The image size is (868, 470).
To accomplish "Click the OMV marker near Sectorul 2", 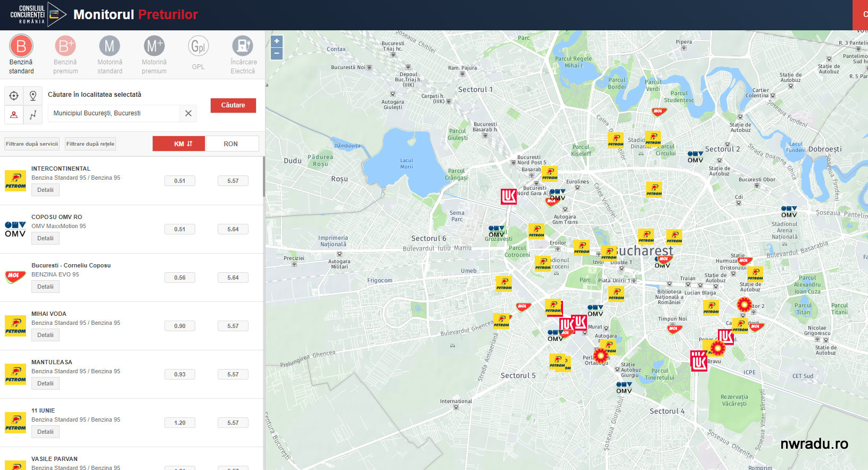I will pyautogui.click(x=695, y=157).
